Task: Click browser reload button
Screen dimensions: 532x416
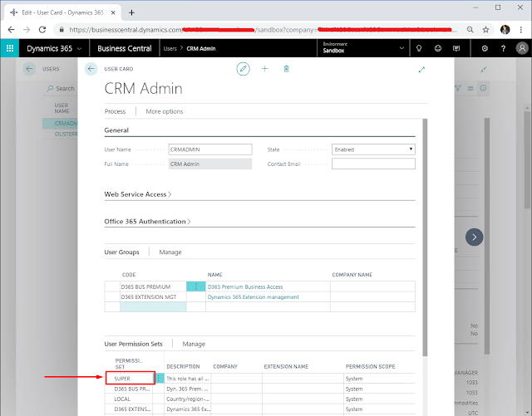Action: point(42,30)
